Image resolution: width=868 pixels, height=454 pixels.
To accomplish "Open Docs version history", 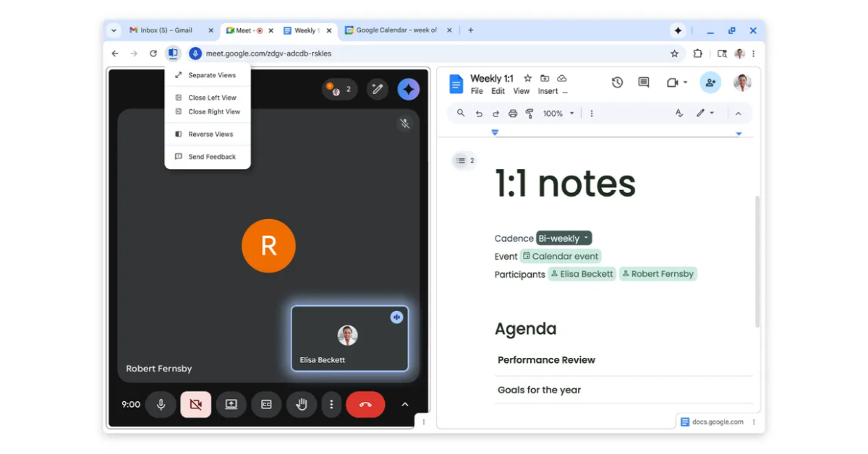I will pos(617,82).
